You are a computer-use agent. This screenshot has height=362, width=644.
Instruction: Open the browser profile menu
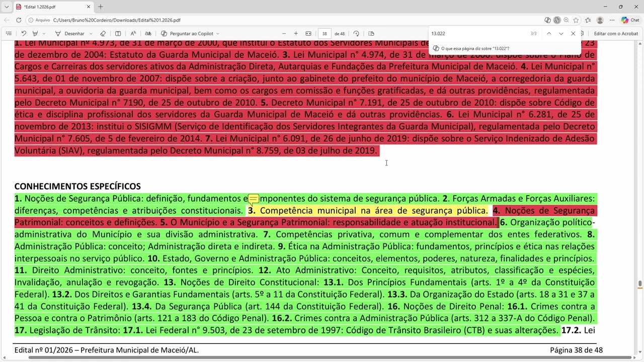[600, 20]
